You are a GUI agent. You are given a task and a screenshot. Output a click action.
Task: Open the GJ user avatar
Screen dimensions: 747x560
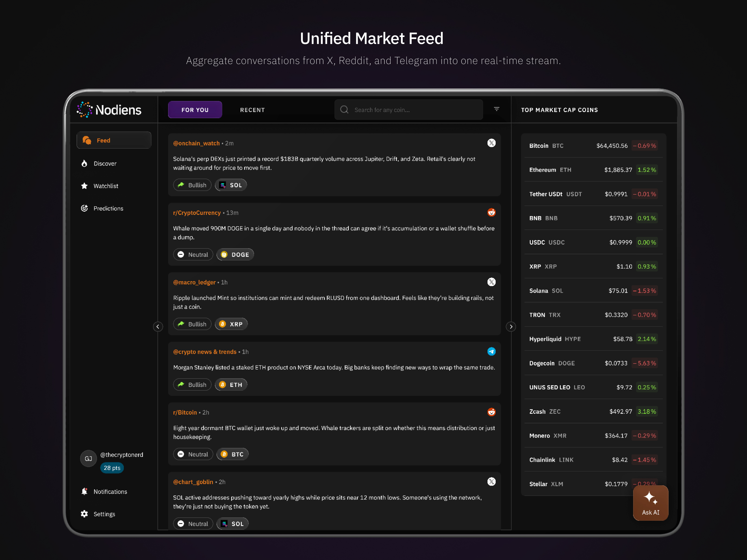coord(88,459)
